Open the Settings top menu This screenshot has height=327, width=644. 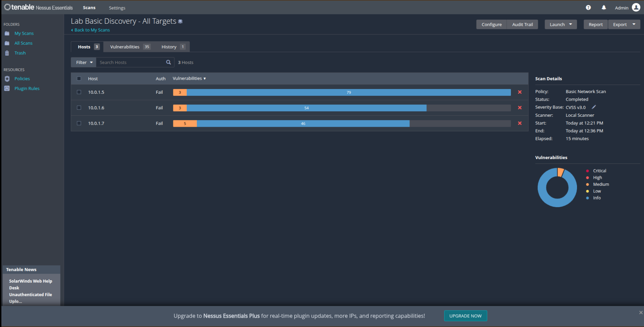pyautogui.click(x=117, y=8)
